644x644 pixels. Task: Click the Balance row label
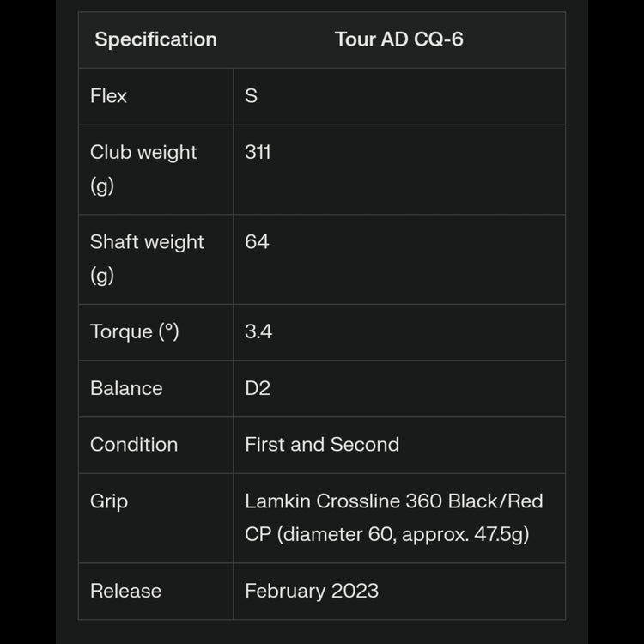[126, 388]
